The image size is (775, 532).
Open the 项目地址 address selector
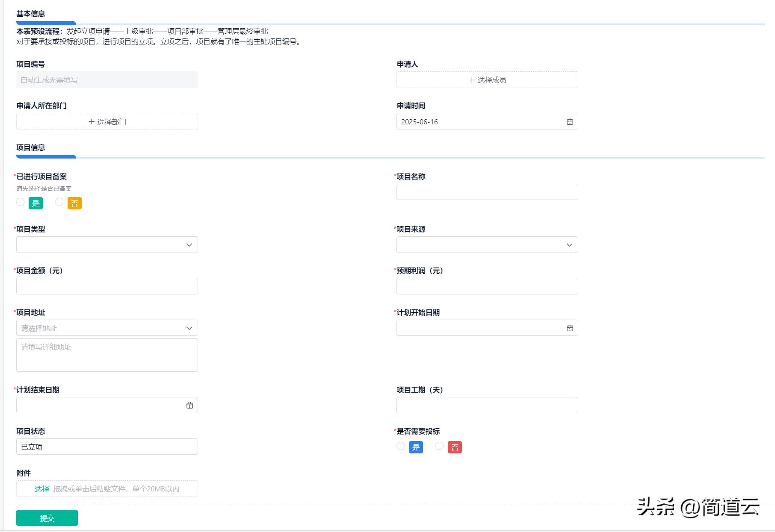pos(106,328)
